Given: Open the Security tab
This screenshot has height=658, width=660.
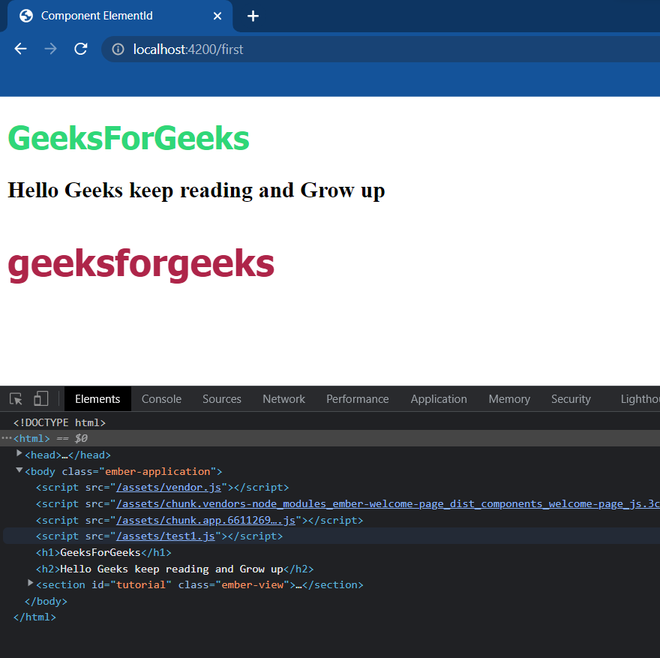Looking at the screenshot, I should [x=571, y=399].
